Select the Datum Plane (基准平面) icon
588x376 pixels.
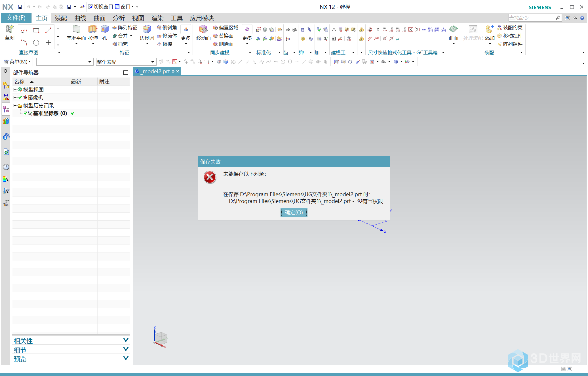76,30
